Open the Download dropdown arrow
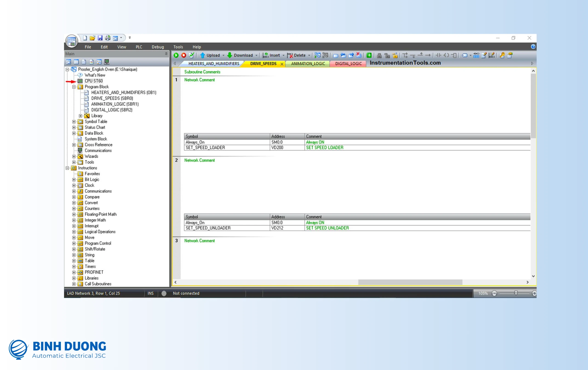 click(x=256, y=55)
